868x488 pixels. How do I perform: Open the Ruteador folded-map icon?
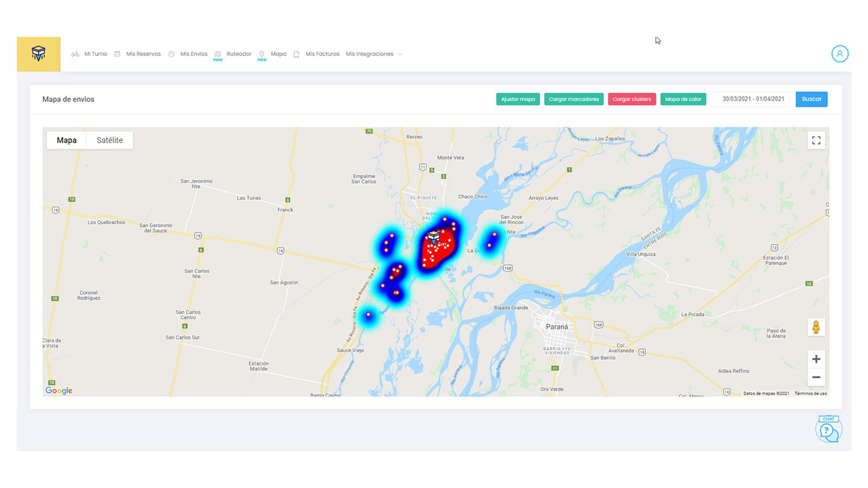218,54
